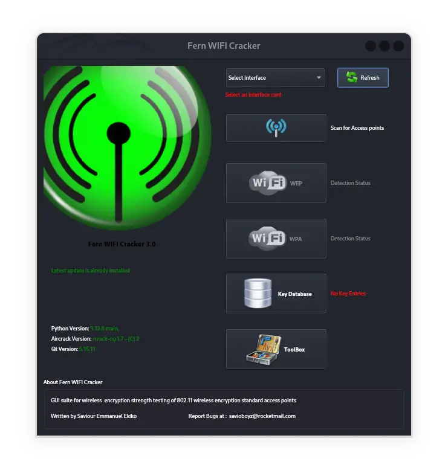Click the Scan for Access points label
The width and height of the screenshot is (448, 476).
[357, 128]
